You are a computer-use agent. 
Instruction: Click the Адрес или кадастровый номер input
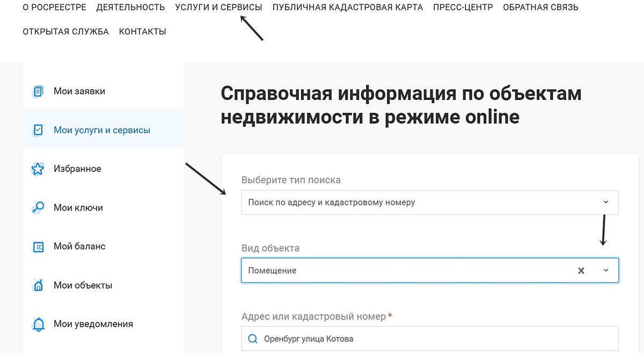click(x=429, y=338)
